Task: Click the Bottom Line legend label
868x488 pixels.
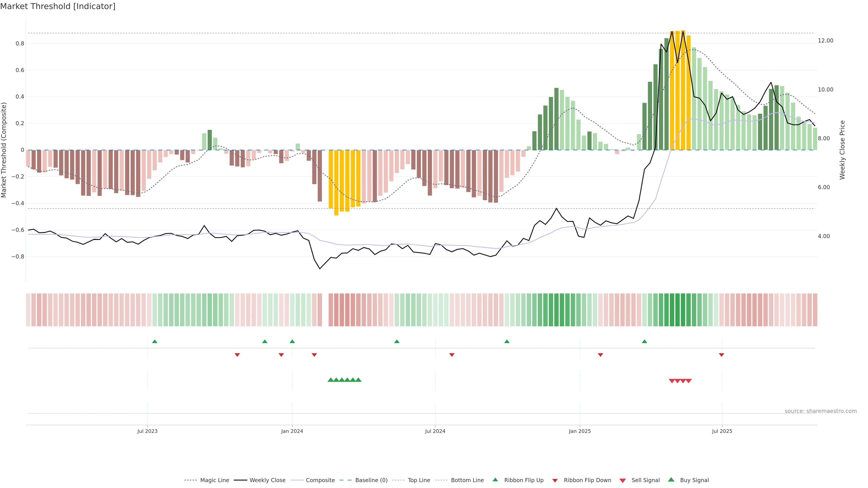Action: tap(467, 480)
